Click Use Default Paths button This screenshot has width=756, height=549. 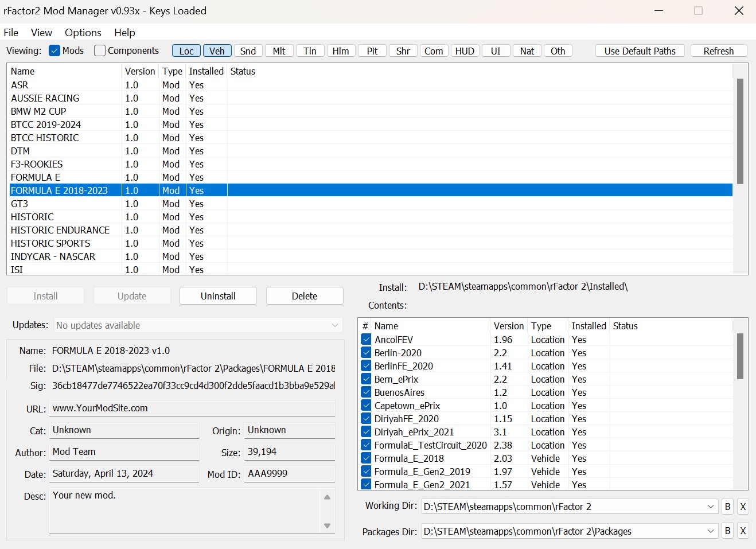pos(640,51)
